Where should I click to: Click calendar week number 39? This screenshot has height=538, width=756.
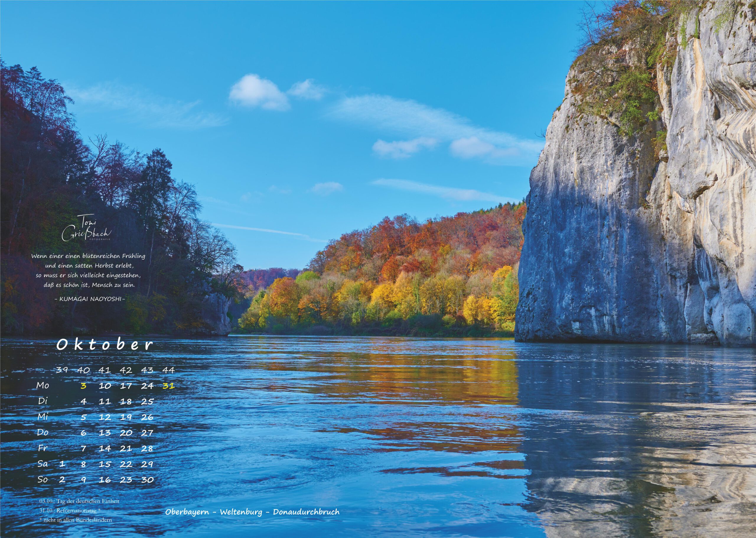coord(62,370)
